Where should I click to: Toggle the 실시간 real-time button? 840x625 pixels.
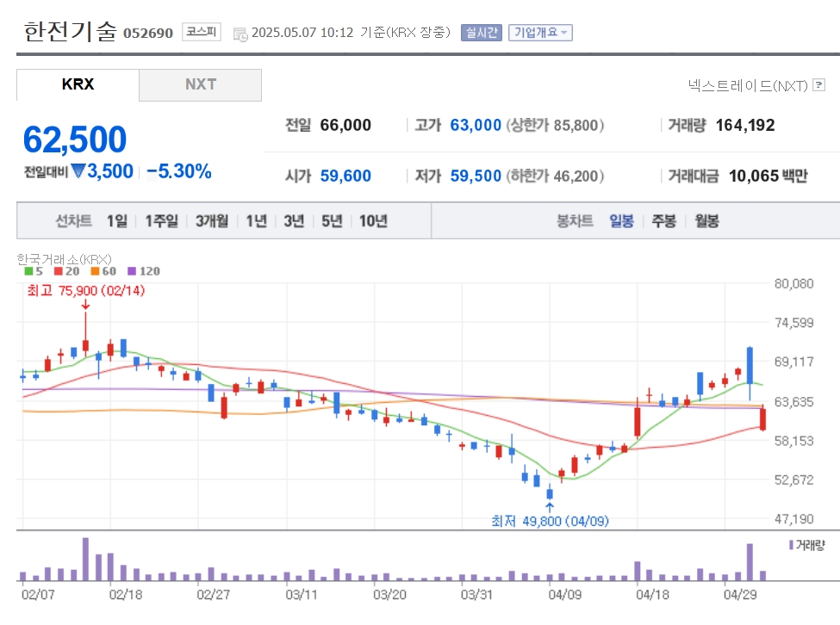pyautogui.click(x=481, y=33)
